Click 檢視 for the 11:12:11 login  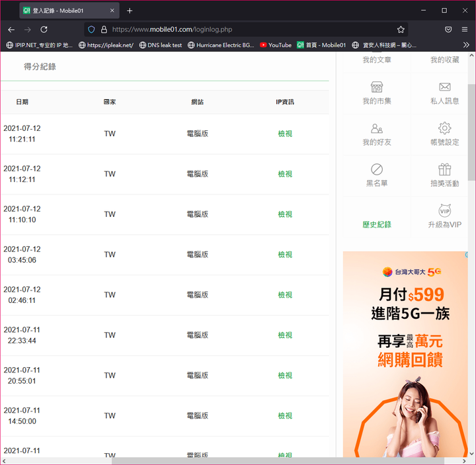click(285, 174)
